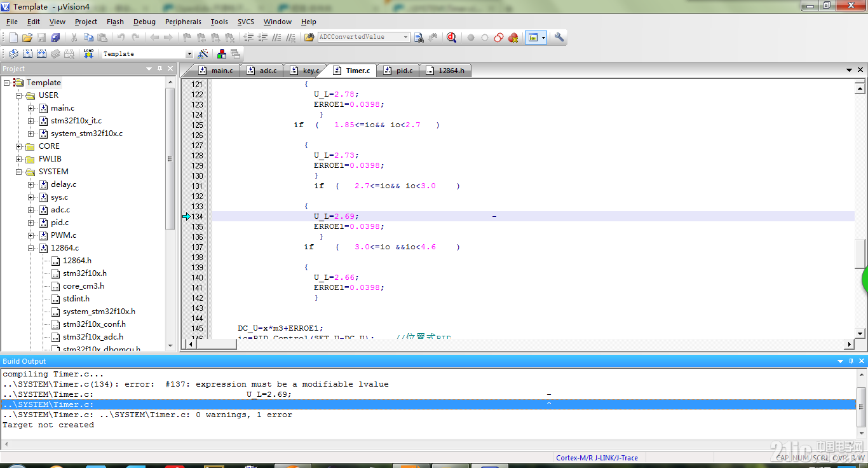
Task: Open the SVCS menu
Action: pyautogui.click(x=246, y=22)
